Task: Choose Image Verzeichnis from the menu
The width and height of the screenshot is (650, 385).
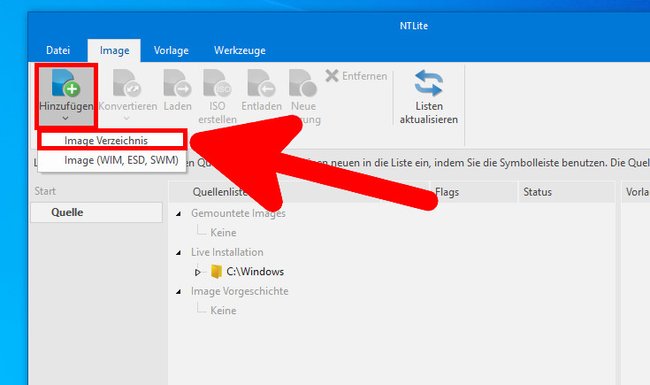Action: 112,140
